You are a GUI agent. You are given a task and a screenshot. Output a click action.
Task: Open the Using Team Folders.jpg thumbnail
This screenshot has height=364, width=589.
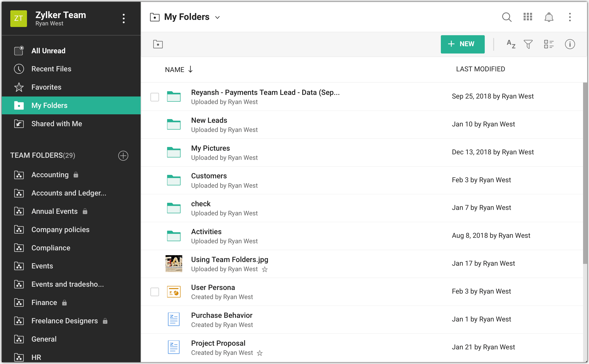tap(174, 263)
